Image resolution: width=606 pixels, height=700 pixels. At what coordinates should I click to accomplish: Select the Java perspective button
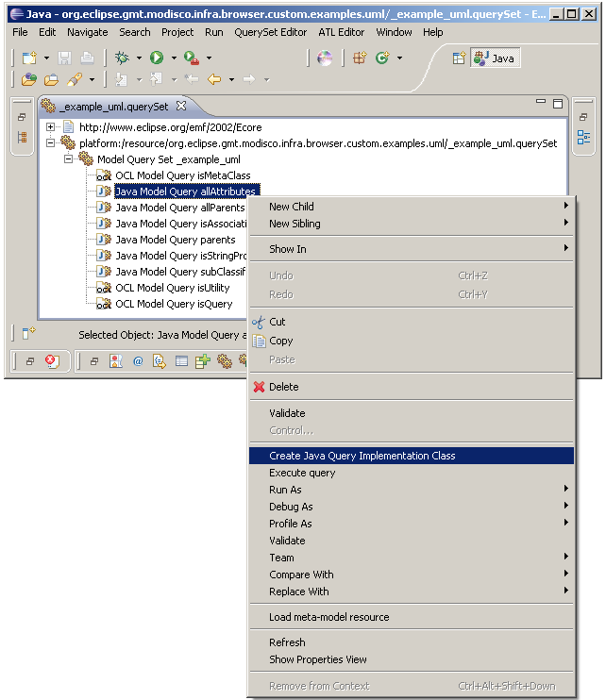click(495, 58)
